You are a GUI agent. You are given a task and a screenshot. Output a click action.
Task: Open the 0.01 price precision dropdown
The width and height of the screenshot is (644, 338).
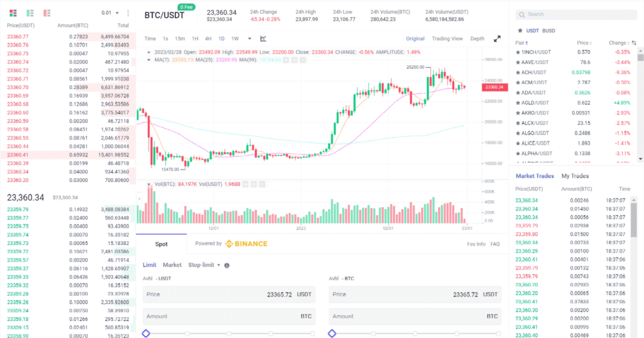point(110,13)
